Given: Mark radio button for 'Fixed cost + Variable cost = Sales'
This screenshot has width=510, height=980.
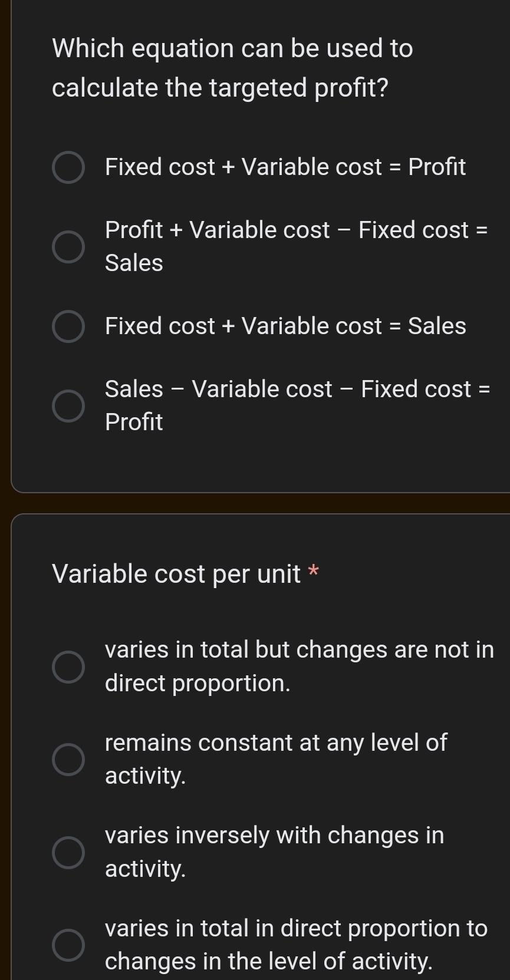Looking at the screenshot, I should point(68,326).
